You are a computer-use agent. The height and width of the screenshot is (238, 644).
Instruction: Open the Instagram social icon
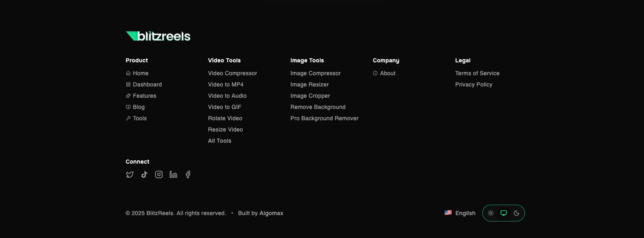(159, 174)
